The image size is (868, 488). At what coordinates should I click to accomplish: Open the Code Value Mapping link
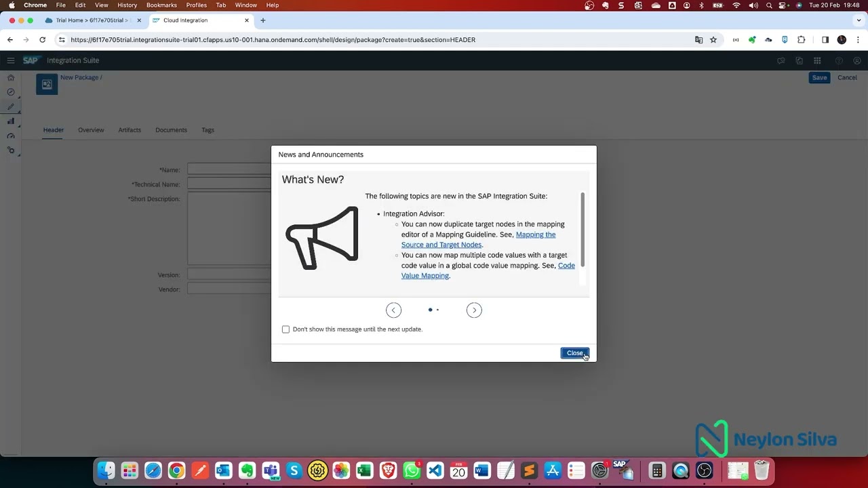pos(488,270)
